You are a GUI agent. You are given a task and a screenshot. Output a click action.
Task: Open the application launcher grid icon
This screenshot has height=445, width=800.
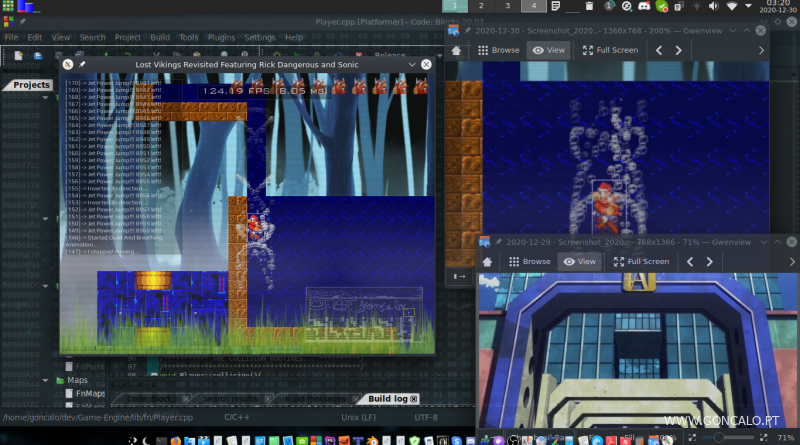[x=8, y=6]
